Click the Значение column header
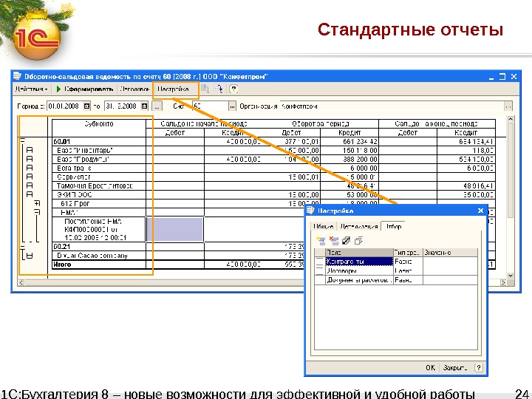Image resolution: width=532 pixels, height=399 pixels. click(450, 253)
